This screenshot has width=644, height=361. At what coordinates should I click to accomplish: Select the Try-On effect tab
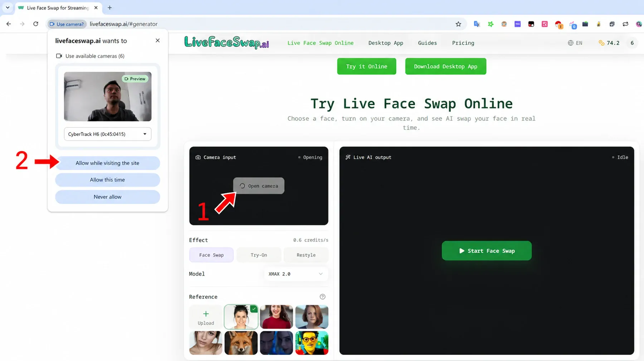[259, 255]
